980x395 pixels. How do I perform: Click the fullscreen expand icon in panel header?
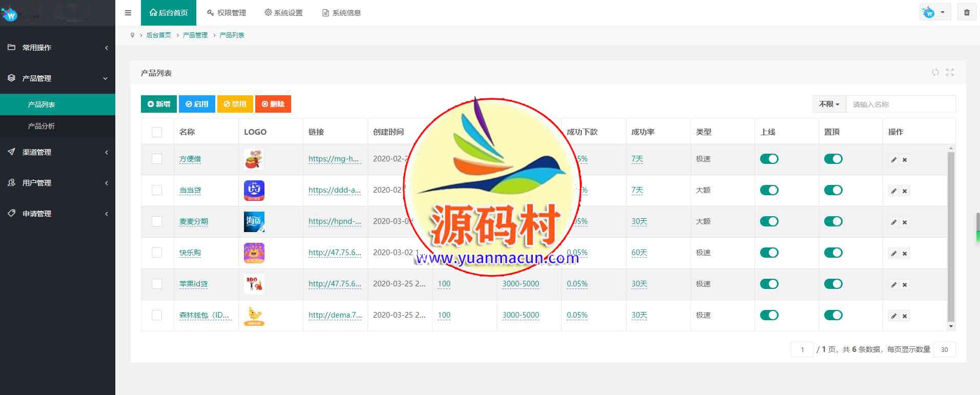[x=950, y=72]
